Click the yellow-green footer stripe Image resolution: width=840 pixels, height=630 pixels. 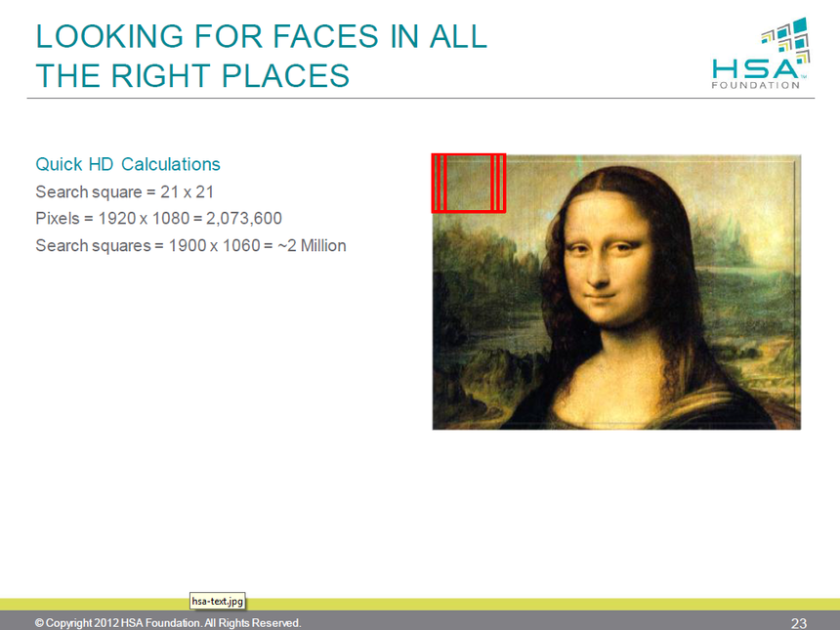pos(537,605)
